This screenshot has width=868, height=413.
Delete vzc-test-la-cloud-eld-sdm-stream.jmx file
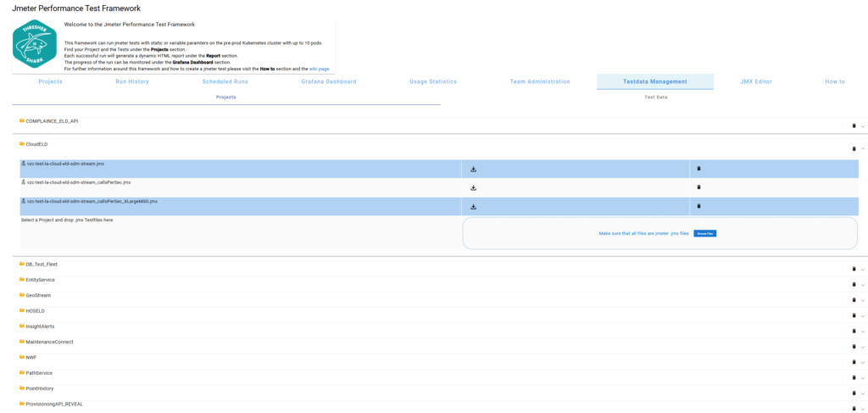[698, 168]
